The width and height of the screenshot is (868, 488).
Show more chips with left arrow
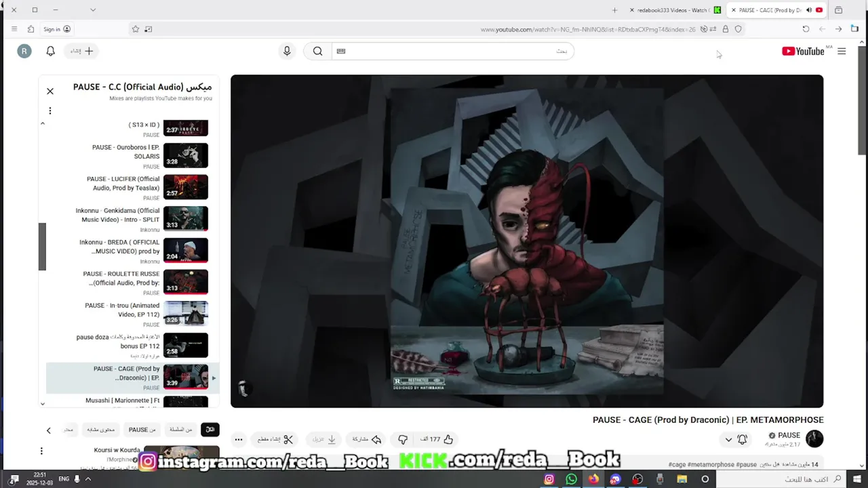click(x=48, y=430)
